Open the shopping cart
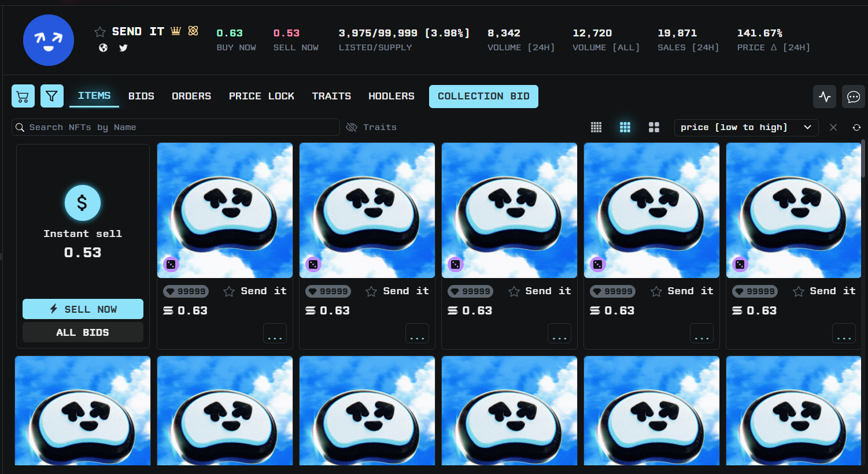The width and height of the screenshot is (868, 474). [x=23, y=96]
